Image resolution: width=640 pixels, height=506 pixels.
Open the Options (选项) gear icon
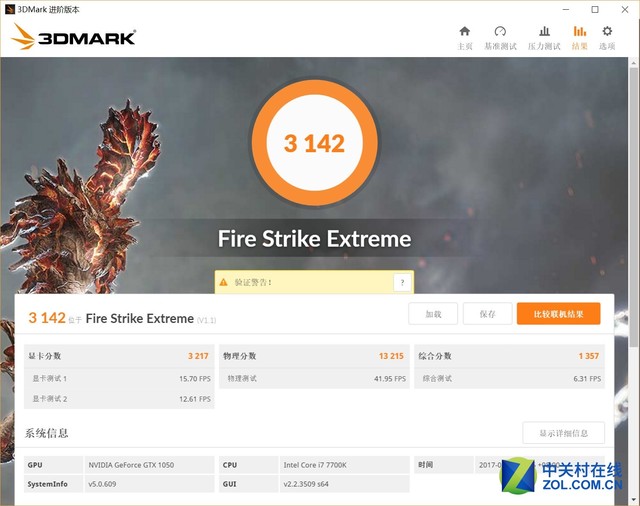(607, 31)
